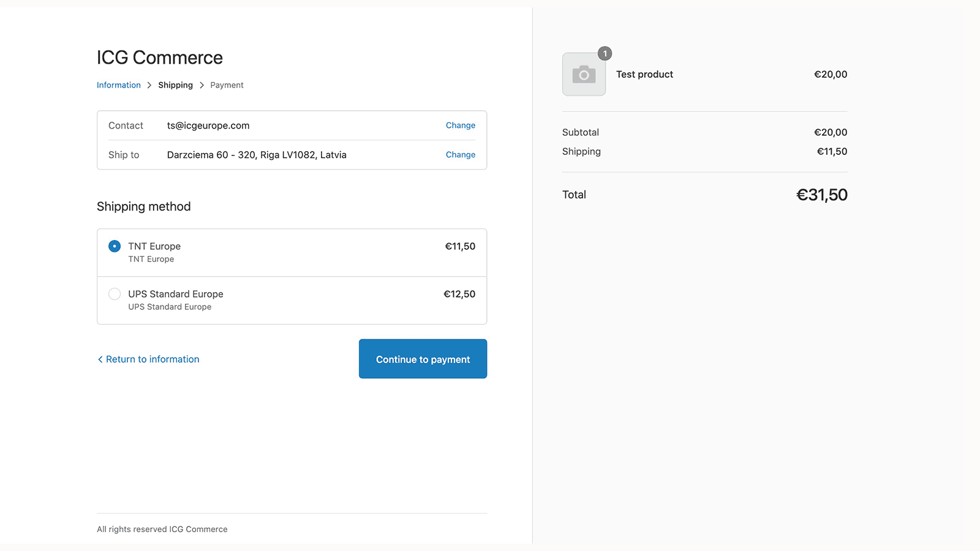Click the €31,50 total amount
This screenshot has height=551, width=980.
point(821,195)
